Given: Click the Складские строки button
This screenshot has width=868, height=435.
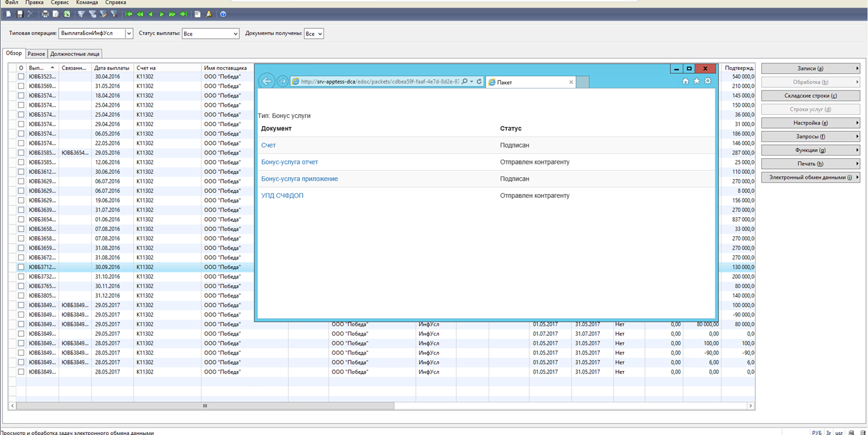Looking at the screenshot, I should click(x=810, y=96).
